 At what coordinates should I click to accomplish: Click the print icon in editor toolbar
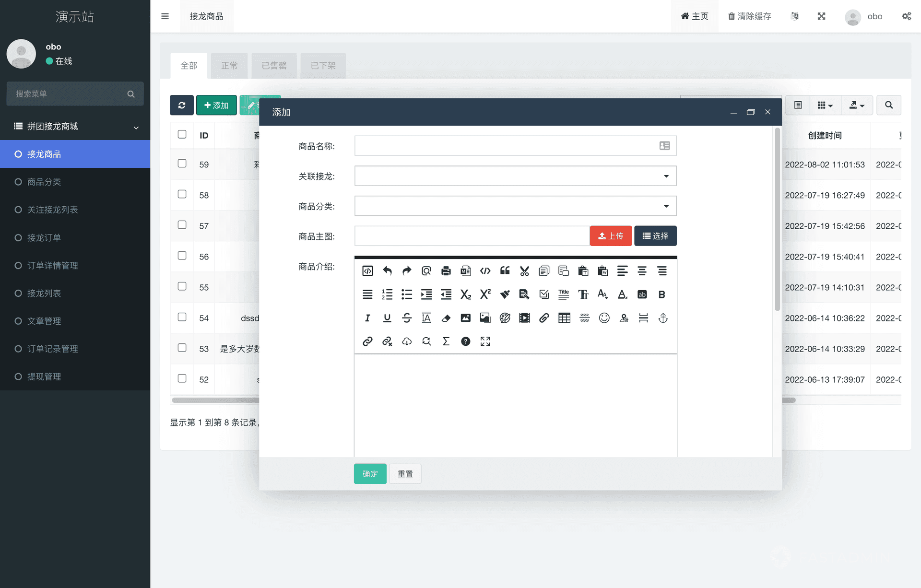coord(446,271)
